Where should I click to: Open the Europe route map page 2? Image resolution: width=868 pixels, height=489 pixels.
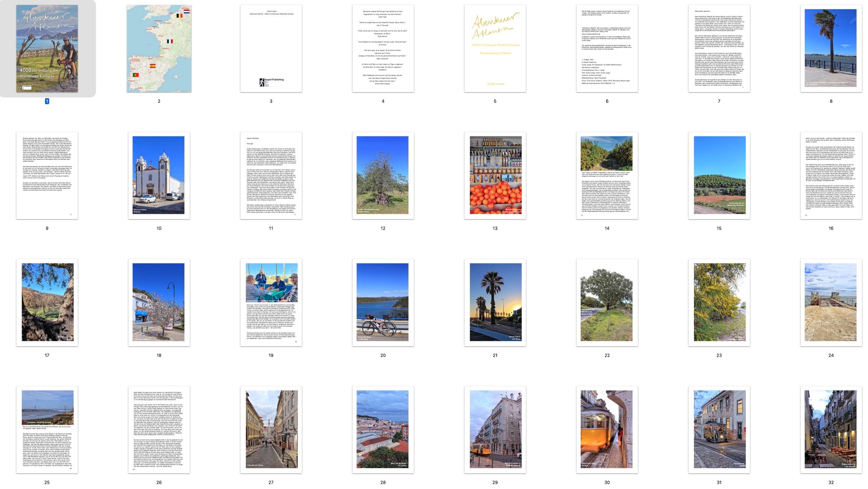tap(159, 49)
